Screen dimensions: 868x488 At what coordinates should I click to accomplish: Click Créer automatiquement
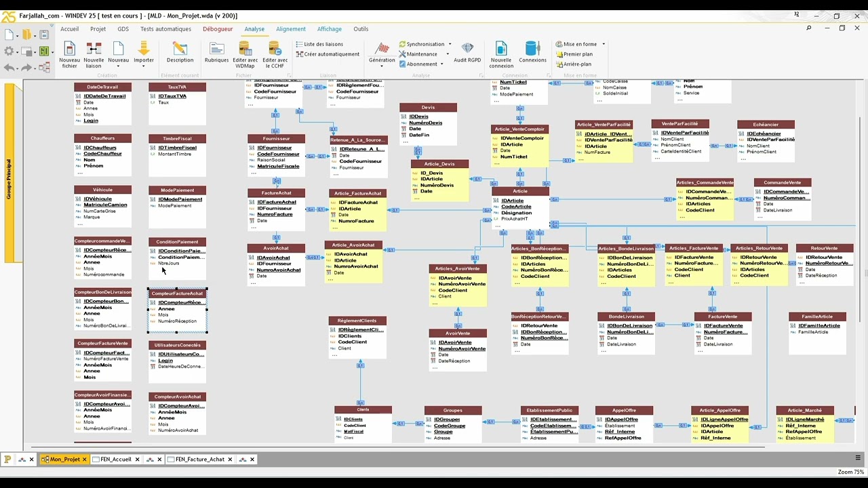[x=328, y=54]
